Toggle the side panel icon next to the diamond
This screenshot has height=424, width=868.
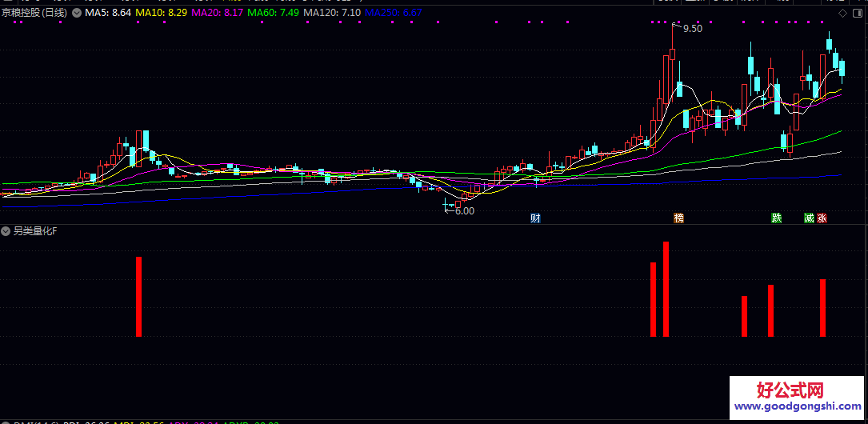[858, 12]
